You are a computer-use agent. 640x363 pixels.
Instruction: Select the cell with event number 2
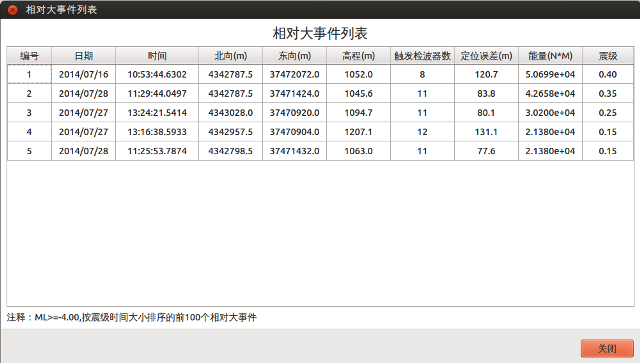[x=29, y=94]
